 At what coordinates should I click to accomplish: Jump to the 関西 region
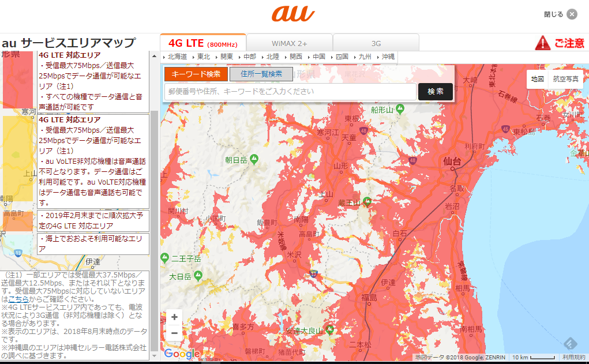pos(295,57)
